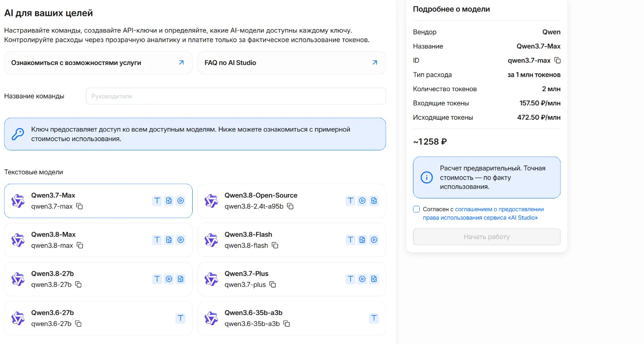Open the FAQ по AI Studio link

click(x=292, y=63)
